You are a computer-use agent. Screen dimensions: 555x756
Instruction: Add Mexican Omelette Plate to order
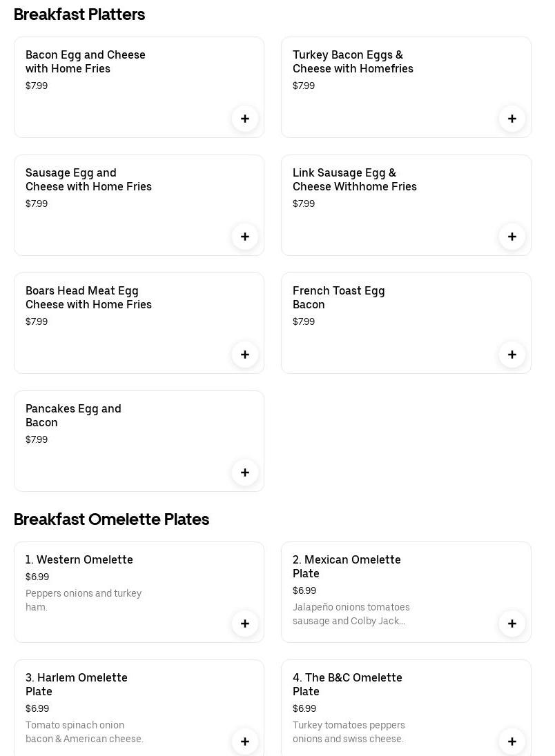click(x=512, y=624)
